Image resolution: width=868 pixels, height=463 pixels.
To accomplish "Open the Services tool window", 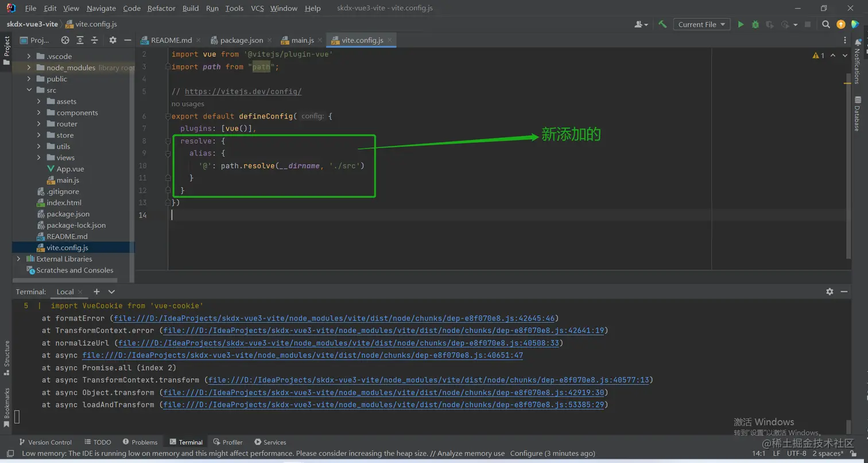I will click(x=270, y=442).
